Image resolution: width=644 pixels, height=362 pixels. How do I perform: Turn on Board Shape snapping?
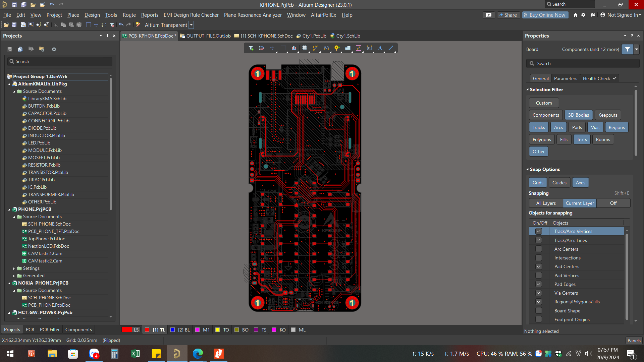[x=539, y=310]
